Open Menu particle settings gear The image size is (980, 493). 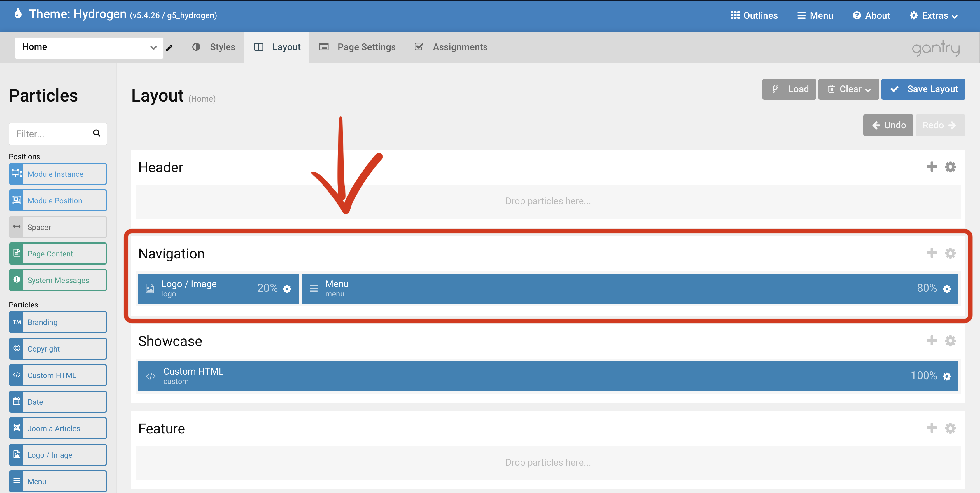947,289
